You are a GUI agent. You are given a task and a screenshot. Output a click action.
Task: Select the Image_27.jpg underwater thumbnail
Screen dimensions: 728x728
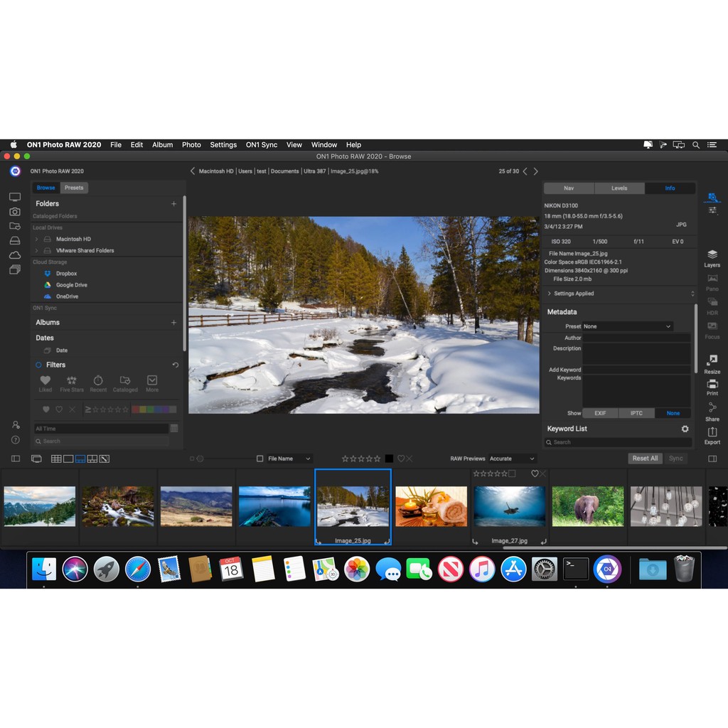click(x=510, y=506)
